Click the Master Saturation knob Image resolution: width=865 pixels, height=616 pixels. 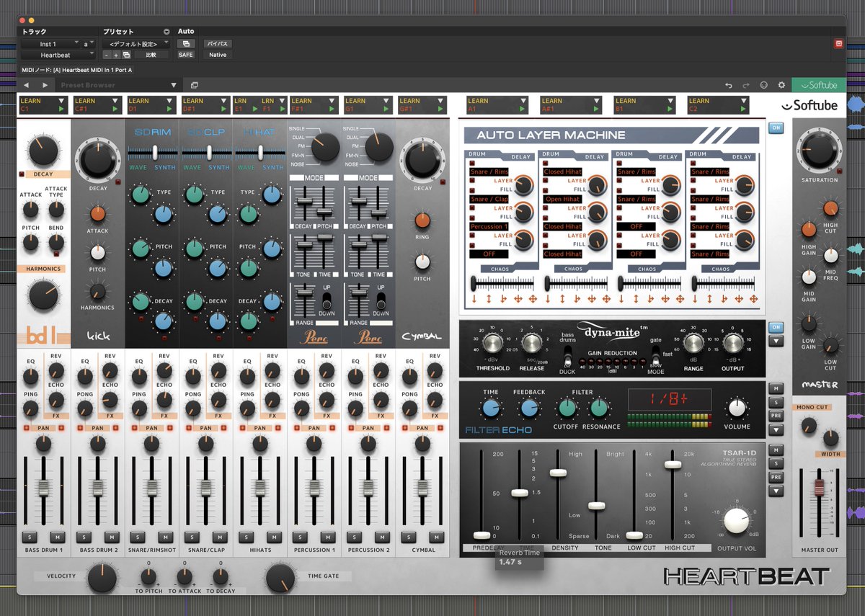coord(818,152)
